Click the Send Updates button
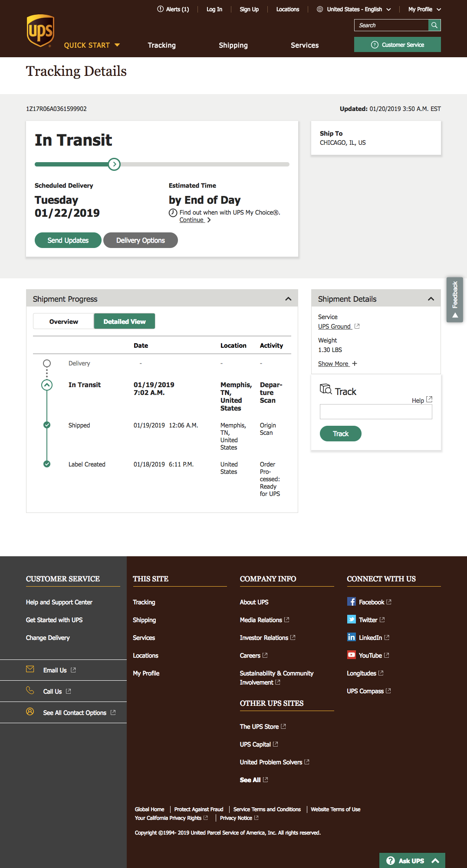The height and width of the screenshot is (868, 467). pyautogui.click(x=68, y=240)
